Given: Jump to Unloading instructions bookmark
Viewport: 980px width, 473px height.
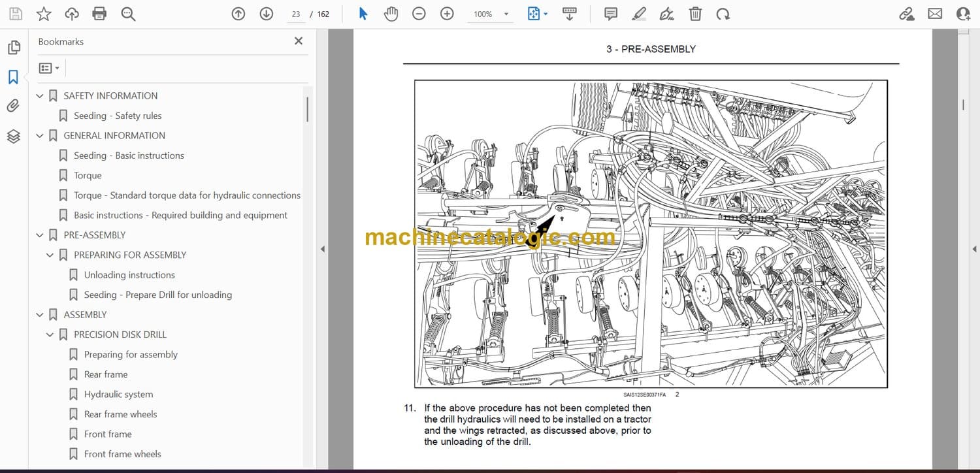Looking at the screenshot, I should (x=129, y=275).
